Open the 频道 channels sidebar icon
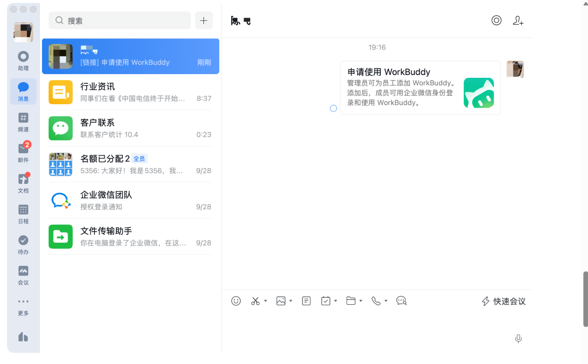The image size is (588, 364). [23, 122]
